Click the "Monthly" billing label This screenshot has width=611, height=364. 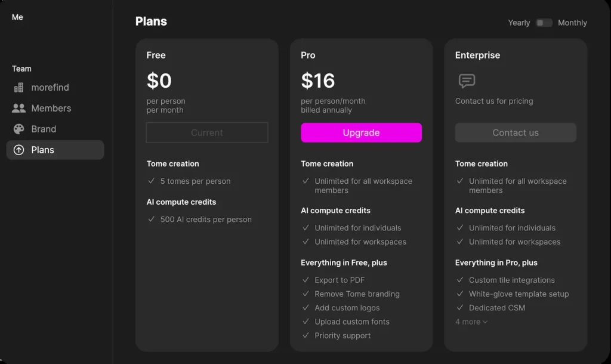pyautogui.click(x=572, y=23)
